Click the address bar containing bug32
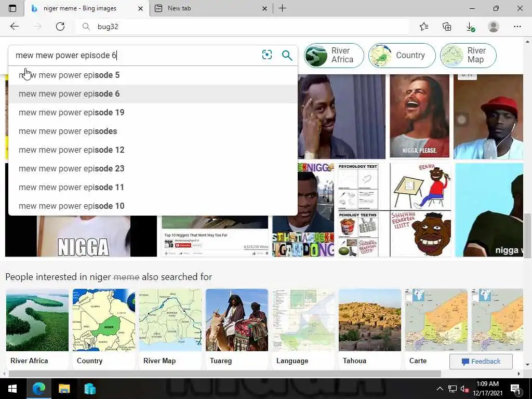Image resolution: width=532 pixels, height=399 pixels. 243,26
